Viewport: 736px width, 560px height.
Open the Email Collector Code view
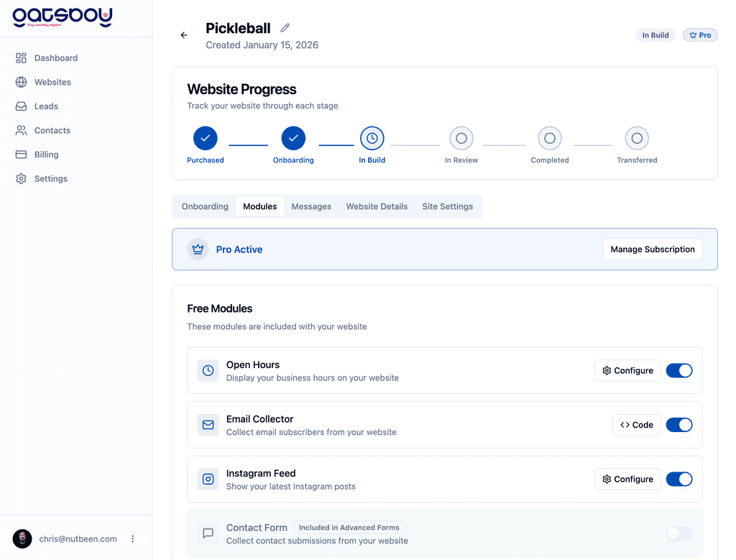pyautogui.click(x=636, y=425)
